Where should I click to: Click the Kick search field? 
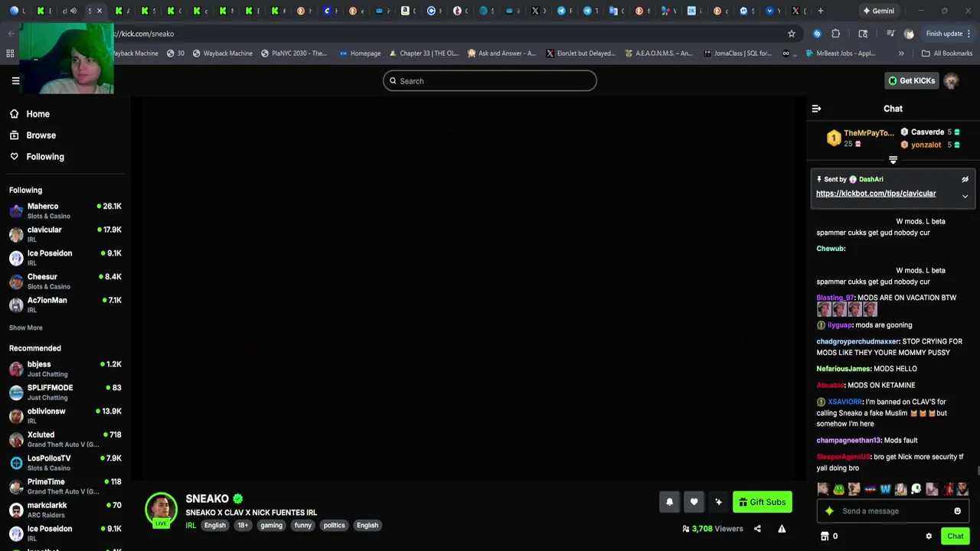[490, 81]
